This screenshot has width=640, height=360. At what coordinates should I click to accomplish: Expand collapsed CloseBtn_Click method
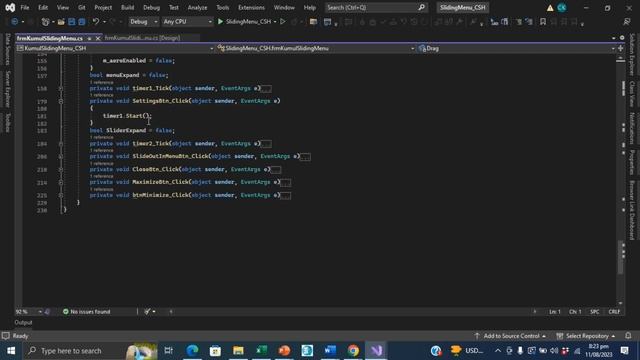60,169
